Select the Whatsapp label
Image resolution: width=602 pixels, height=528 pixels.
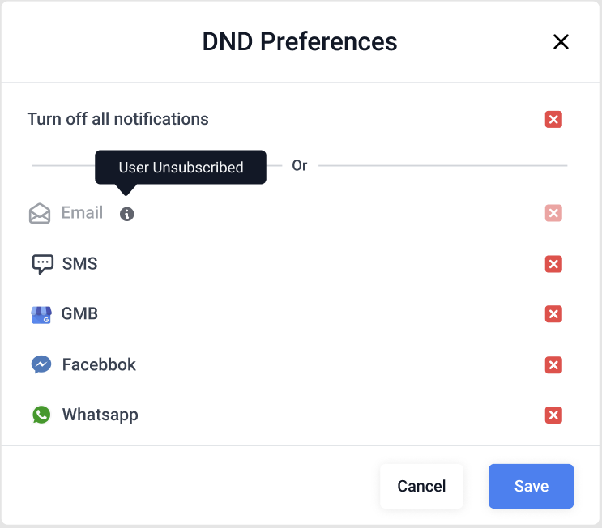100,415
